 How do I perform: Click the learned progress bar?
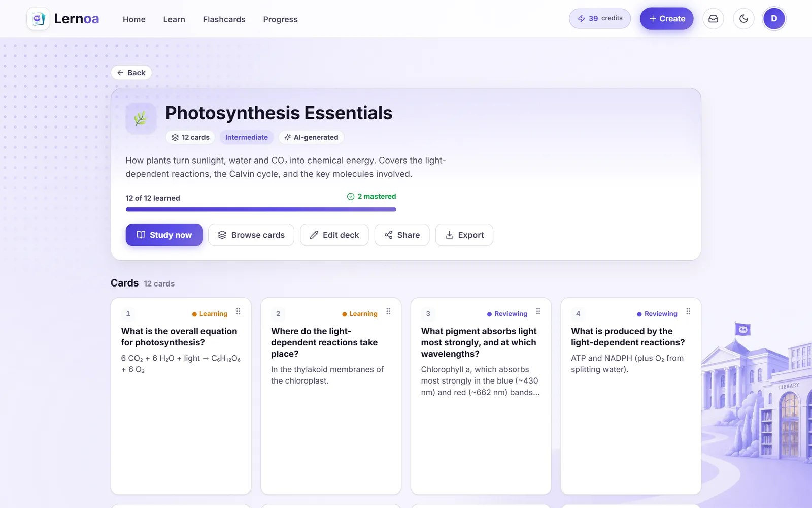(261, 209)
